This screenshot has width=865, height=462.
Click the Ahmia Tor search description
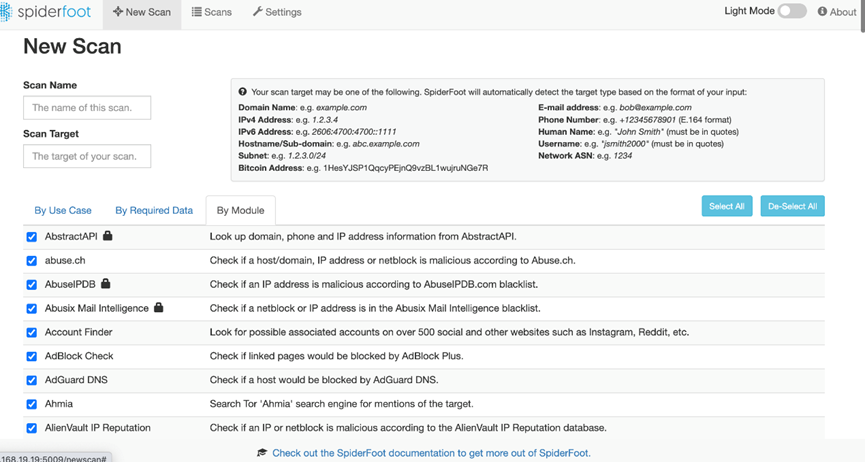pyautogui.click(x=341, y=403)
